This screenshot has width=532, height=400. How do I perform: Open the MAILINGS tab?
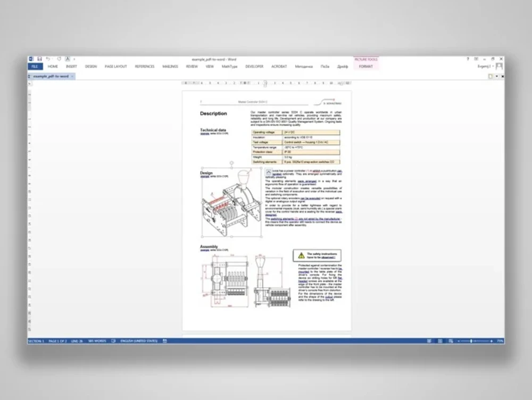170,67
